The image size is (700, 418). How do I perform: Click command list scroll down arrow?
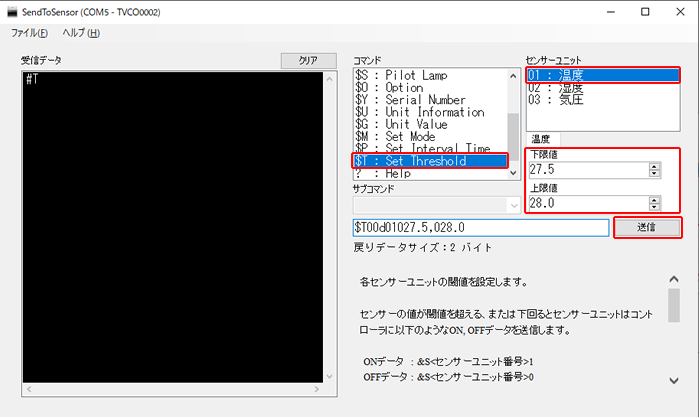[514, 173]
